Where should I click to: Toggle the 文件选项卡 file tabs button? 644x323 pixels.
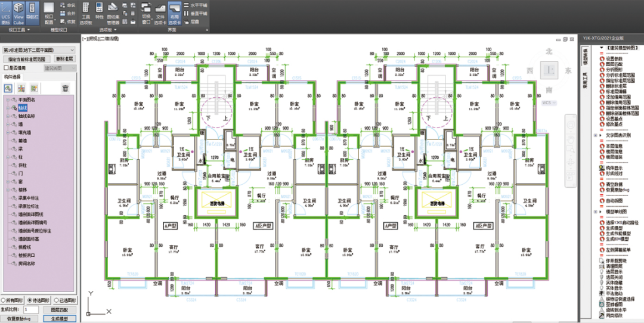(x=160, y=14)
